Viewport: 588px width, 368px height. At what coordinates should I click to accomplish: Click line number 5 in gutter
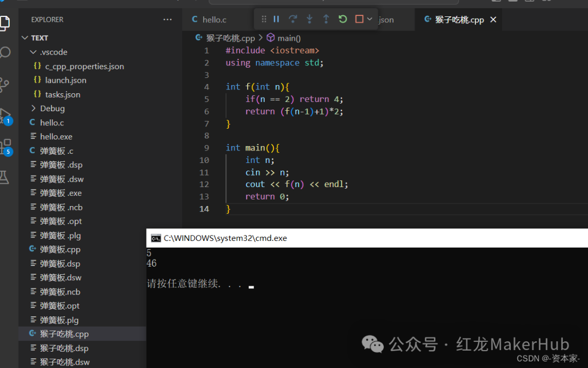point(207,99)
